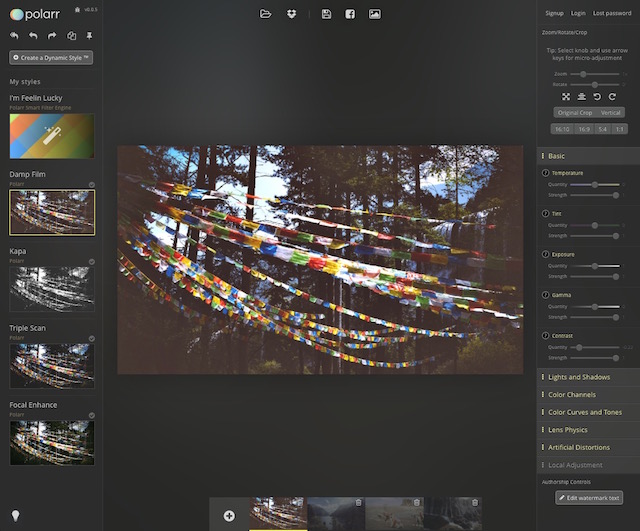Click the pin icon in left toolbar

pyautogui.click(x=89, y=36)
